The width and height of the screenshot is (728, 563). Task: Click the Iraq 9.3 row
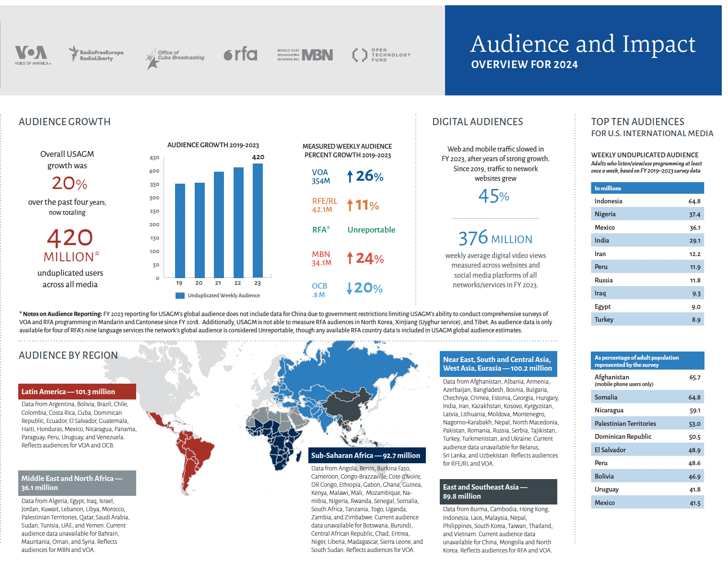647,293
